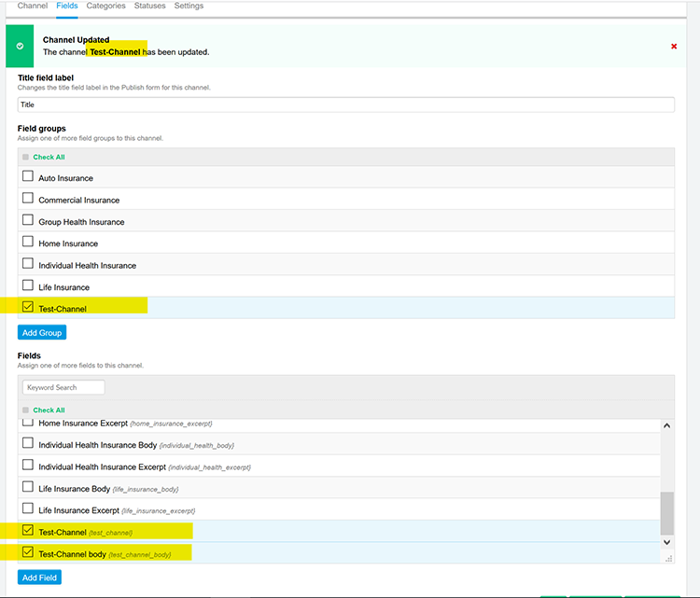Screen dimensions: 700x598
Task: Focus the Keyword Search box
Action: (x=63, y=387)
